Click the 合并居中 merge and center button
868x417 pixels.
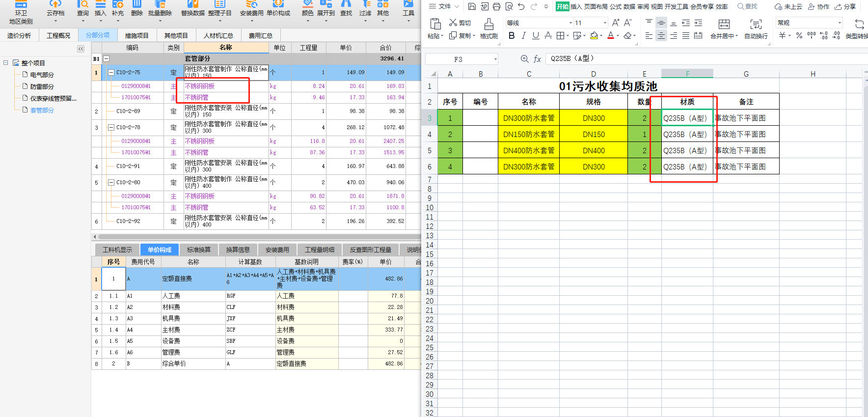724,29
